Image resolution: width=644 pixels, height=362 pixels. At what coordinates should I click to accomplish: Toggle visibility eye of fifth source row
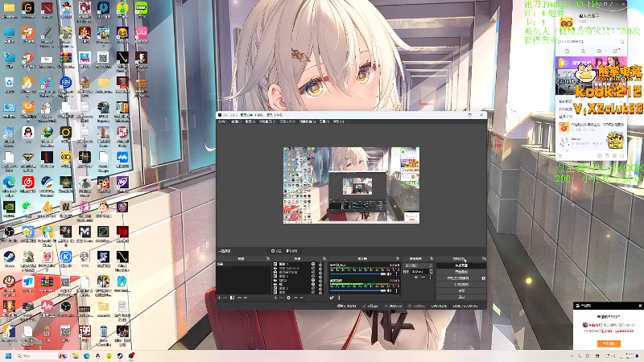click(313, 280)
